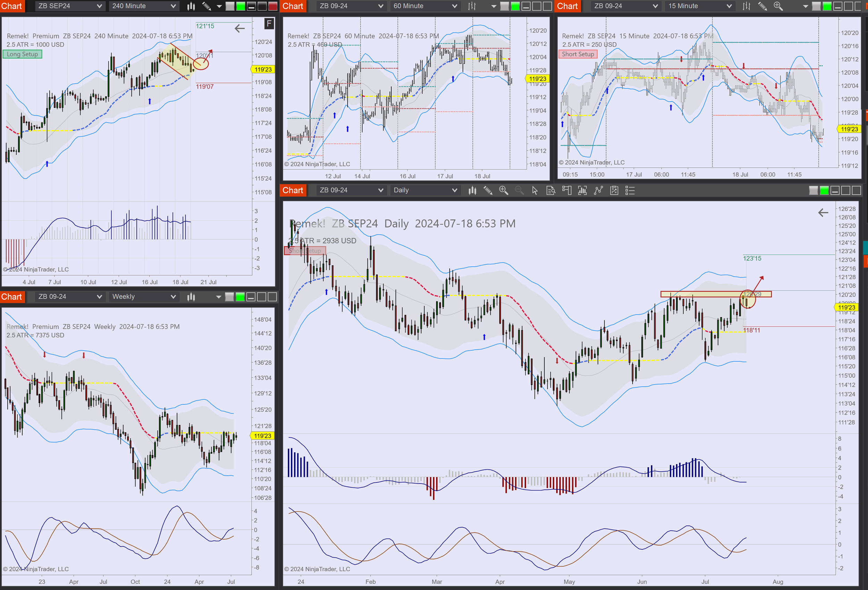Image resolution: width=868 pixels, height=590 pixels.
Task: Click the Short Setup button on 15 Minute chart
Action: (x=578, y=54)
